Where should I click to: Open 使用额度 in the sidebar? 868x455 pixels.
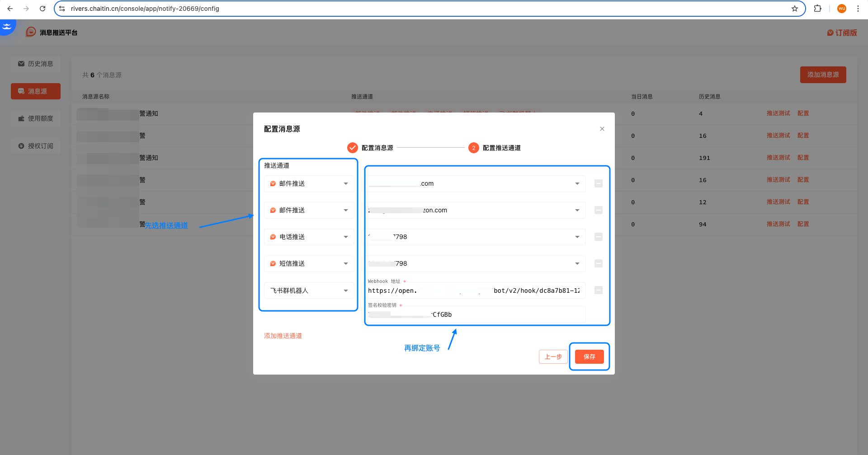[36, 118]
